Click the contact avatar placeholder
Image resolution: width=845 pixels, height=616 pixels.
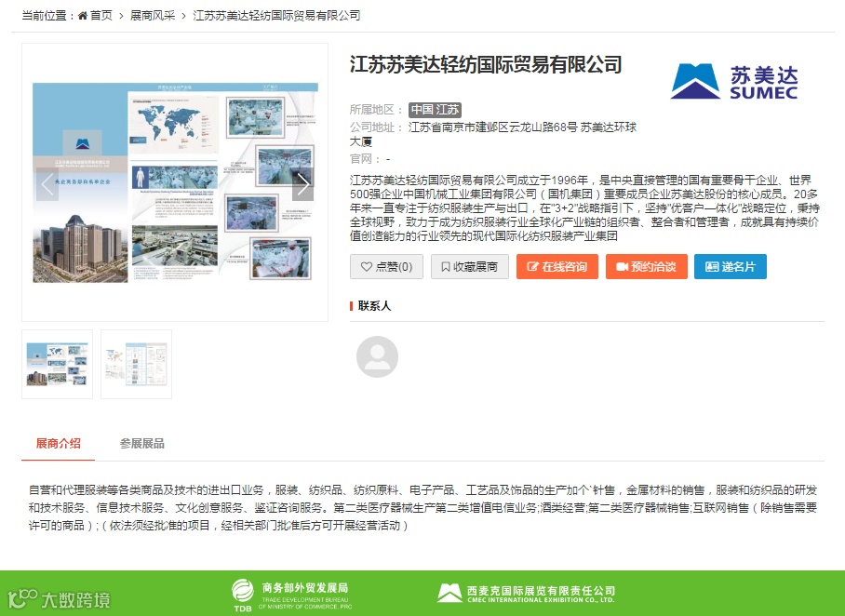tap(377, 356)
